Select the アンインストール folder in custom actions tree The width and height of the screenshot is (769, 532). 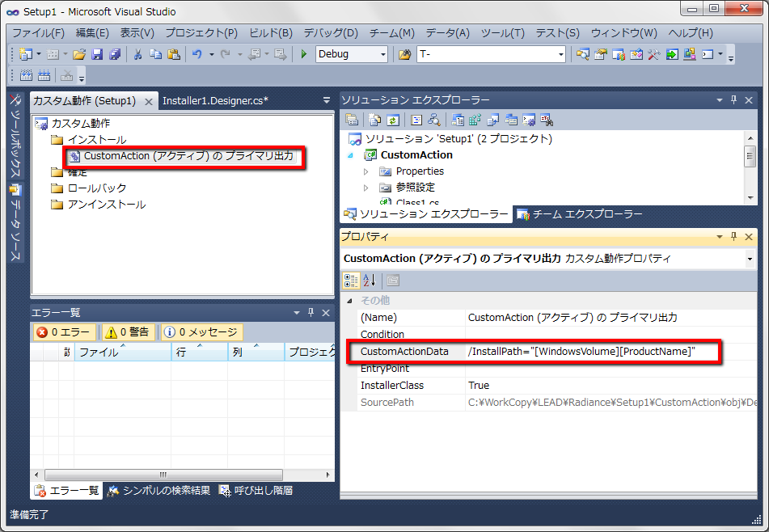(98, 205)
